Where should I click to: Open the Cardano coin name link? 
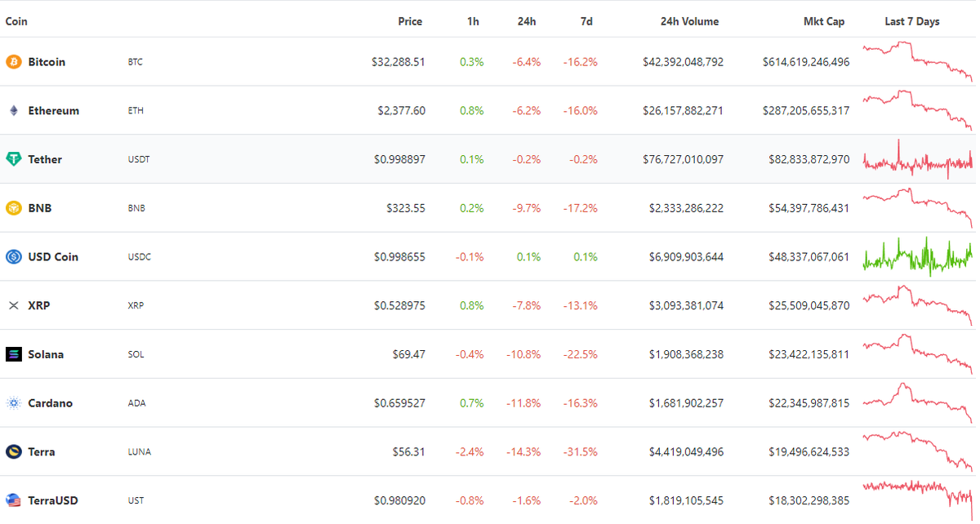pos(50,403)
